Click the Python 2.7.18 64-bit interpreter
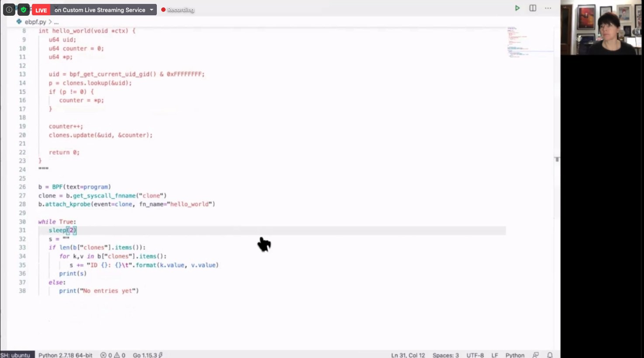This screenshot has height=358, width=644. [x=65, y=355]
